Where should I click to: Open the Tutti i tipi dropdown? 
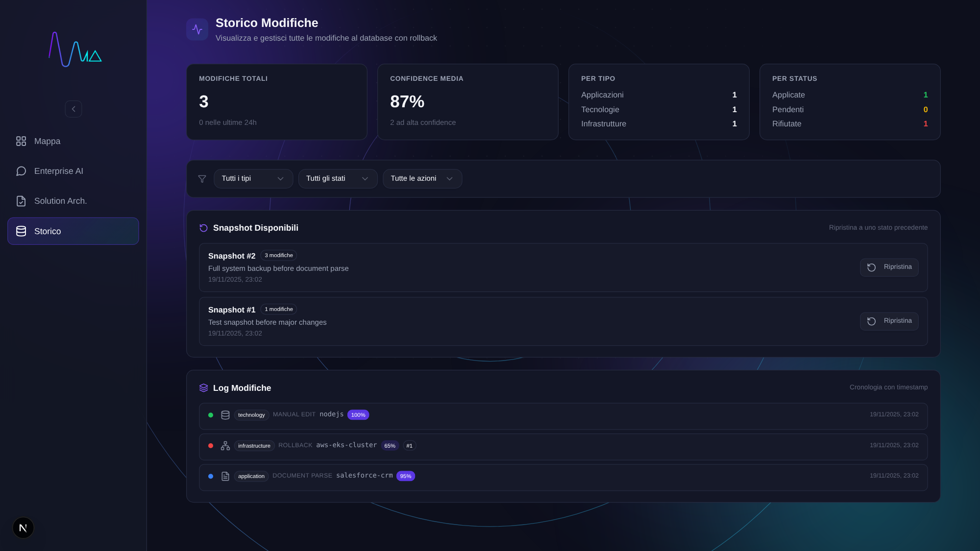click(253, 179)
